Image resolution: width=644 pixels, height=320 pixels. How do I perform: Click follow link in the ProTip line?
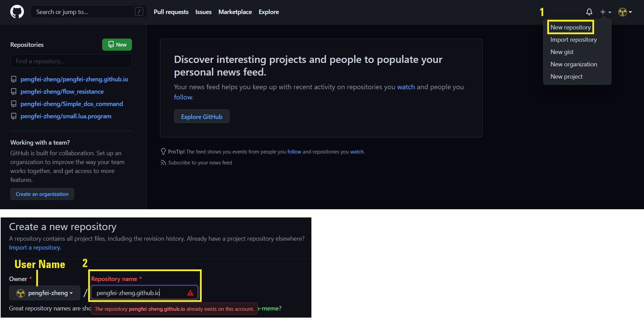click(294, 152)
